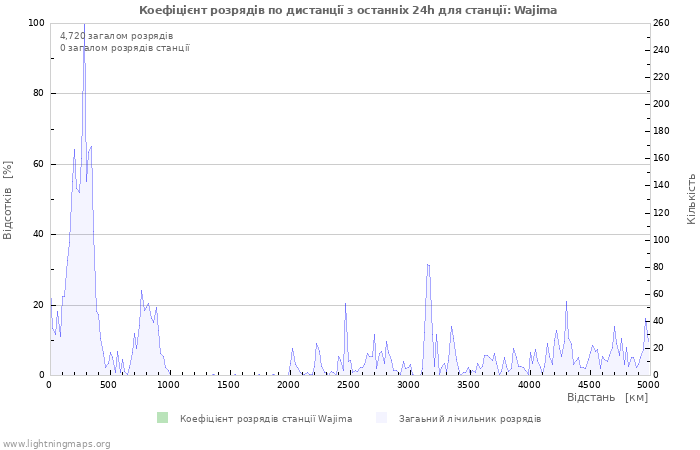Viewport: 700px width, 450px height.
Task: Click the x-axis tick label 1000
Action: tap(168, 384)
